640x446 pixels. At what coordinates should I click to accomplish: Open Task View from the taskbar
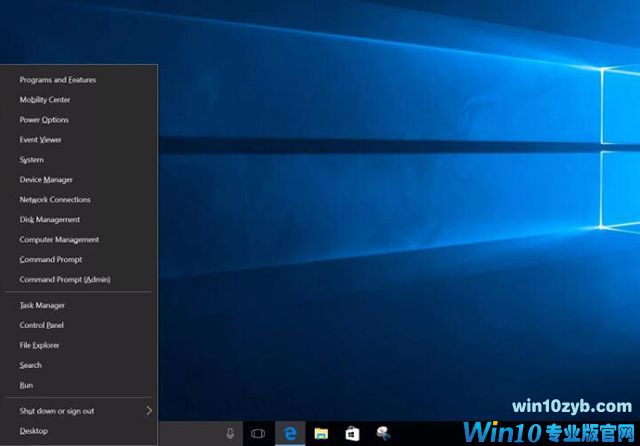[258, 433]
